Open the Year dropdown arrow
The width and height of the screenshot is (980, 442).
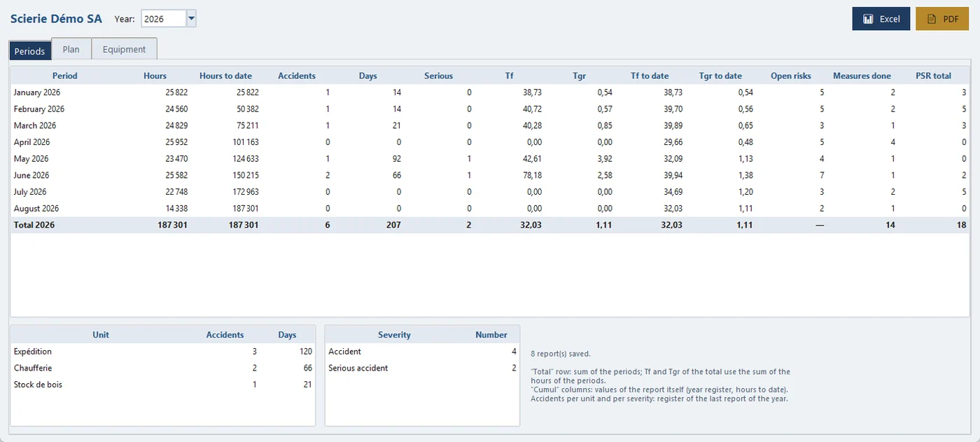click(x=191, y=19)
